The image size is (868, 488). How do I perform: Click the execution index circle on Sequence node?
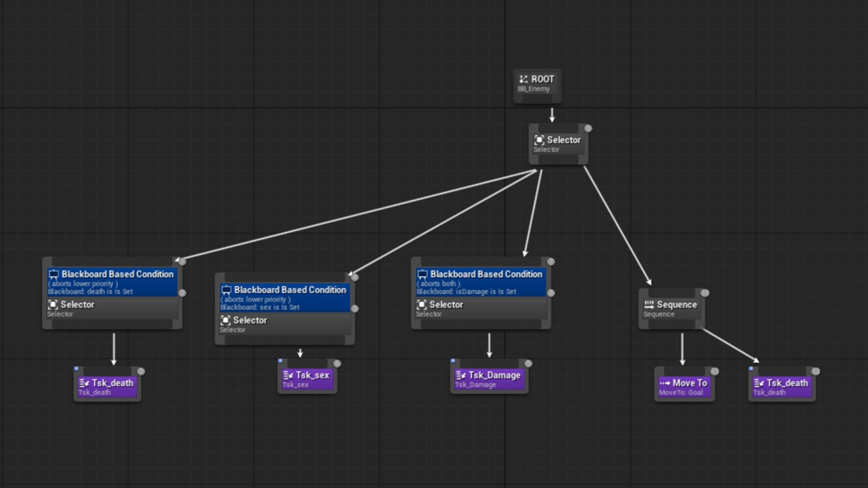point(705,293)
